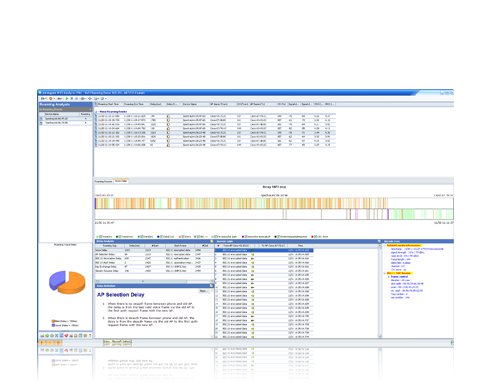Collapse the yellow-highlighted decode tree section
488x385 pixels.
tap(385, 245)
